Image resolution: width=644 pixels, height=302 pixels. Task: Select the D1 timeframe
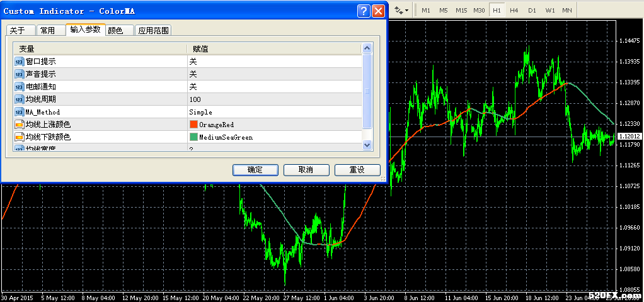click(532, 10)
